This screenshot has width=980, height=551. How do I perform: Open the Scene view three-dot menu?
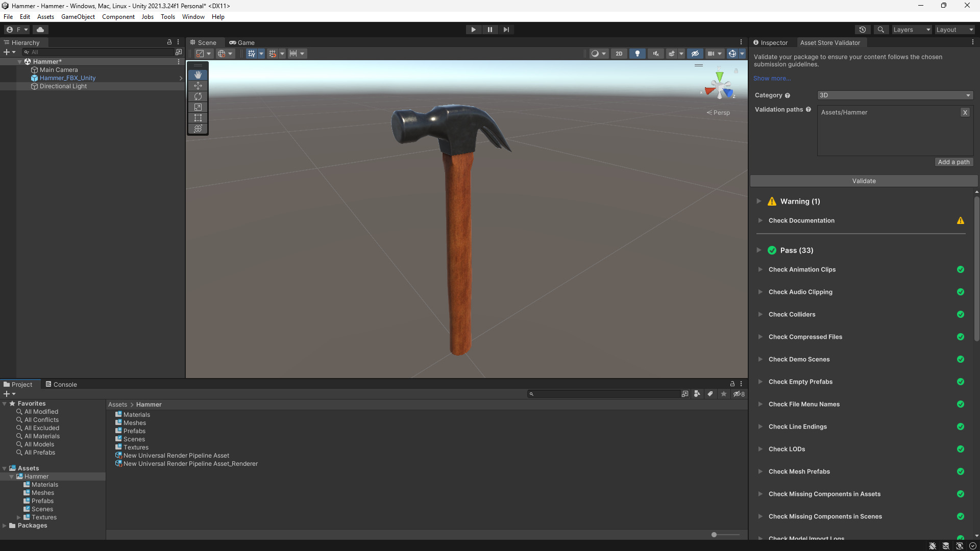coord(741,42)
